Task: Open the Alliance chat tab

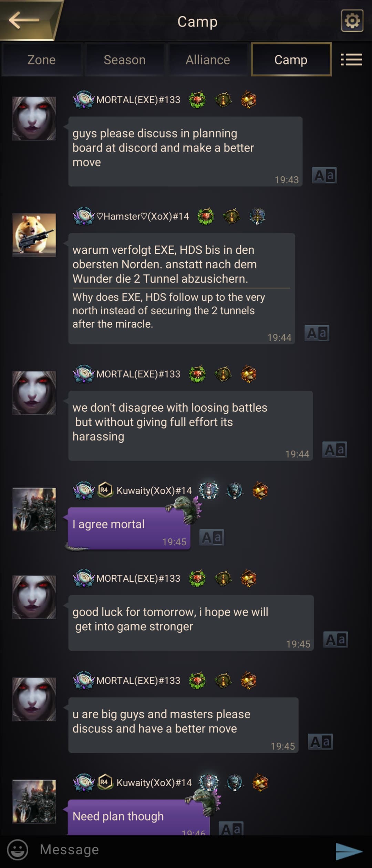Action: [208, 60]
